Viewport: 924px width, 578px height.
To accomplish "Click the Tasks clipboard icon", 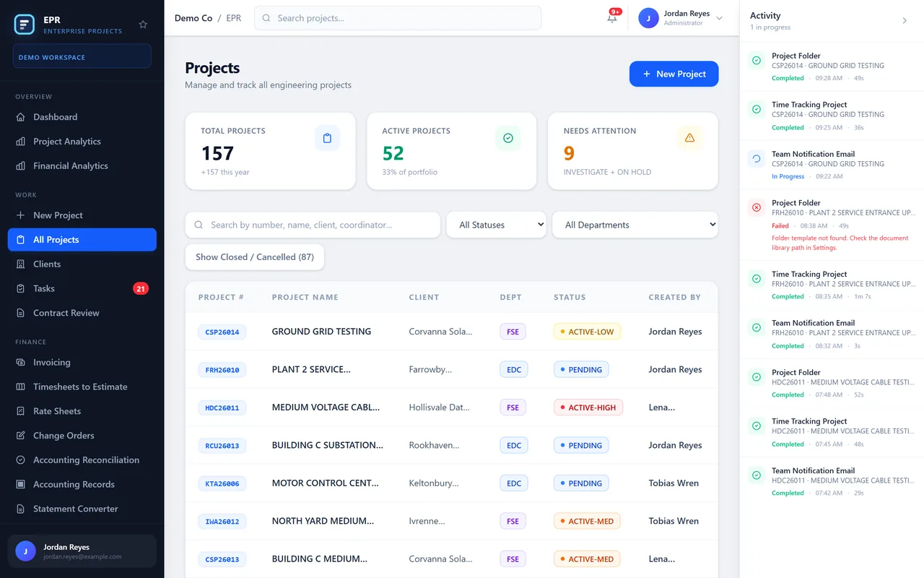I will coord(20,289).
